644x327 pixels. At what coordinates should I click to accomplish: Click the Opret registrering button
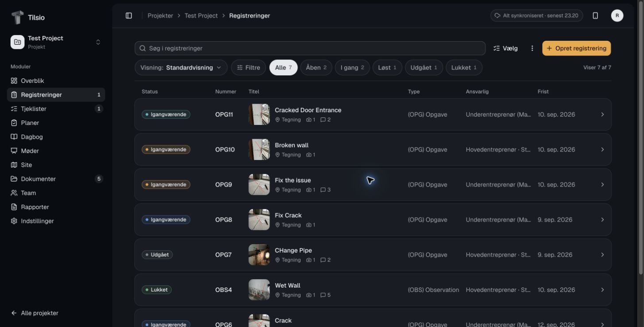click(576, 48)
